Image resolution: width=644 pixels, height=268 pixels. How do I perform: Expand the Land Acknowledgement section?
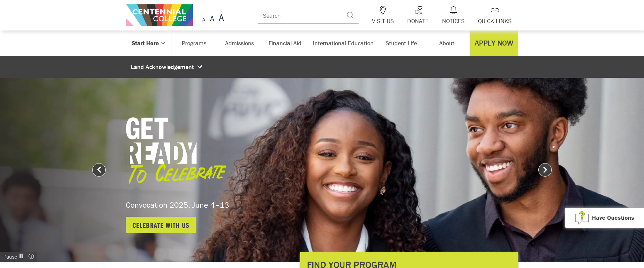click(x=166, y=67)
